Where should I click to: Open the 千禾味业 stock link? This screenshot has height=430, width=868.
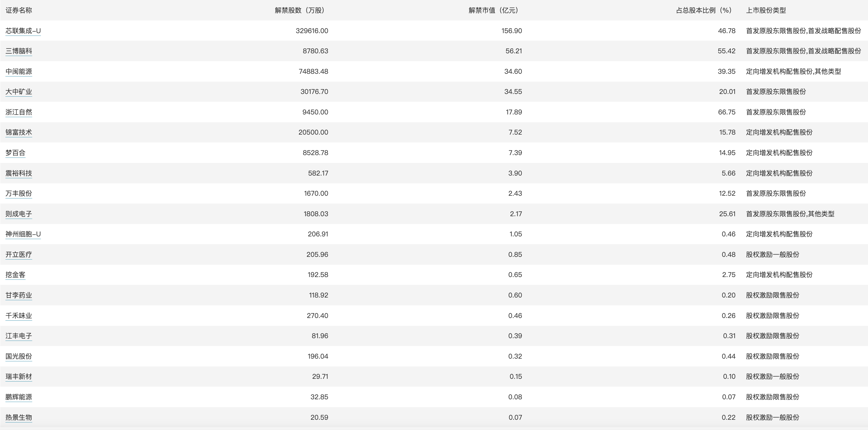pos(19,316)
